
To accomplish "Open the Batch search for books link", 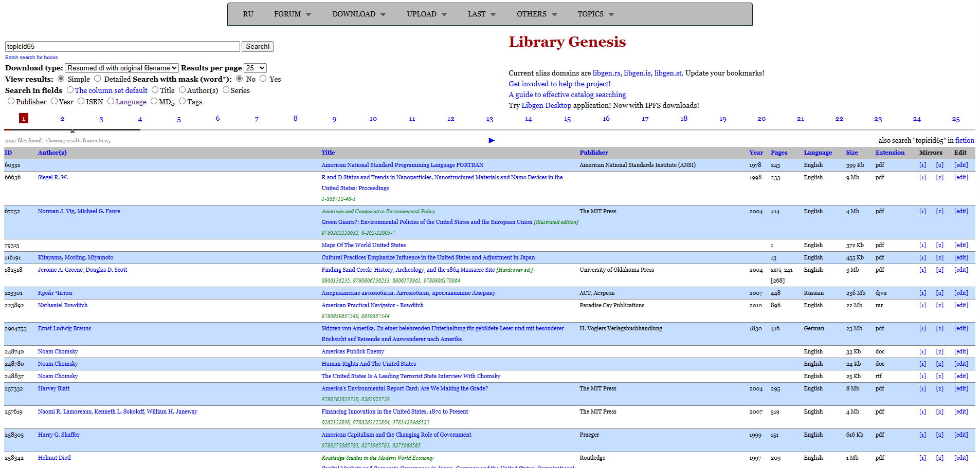I will tap(31, 58).
